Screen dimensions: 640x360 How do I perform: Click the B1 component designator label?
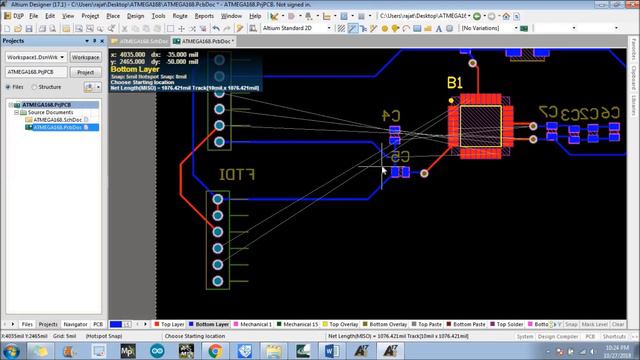455,83
